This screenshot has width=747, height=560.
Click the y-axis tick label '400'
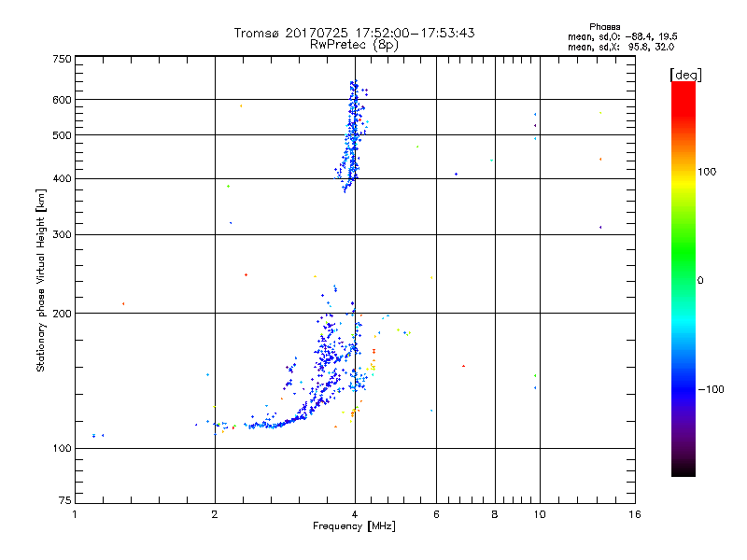pyautogui.click(x=62, y=178)
